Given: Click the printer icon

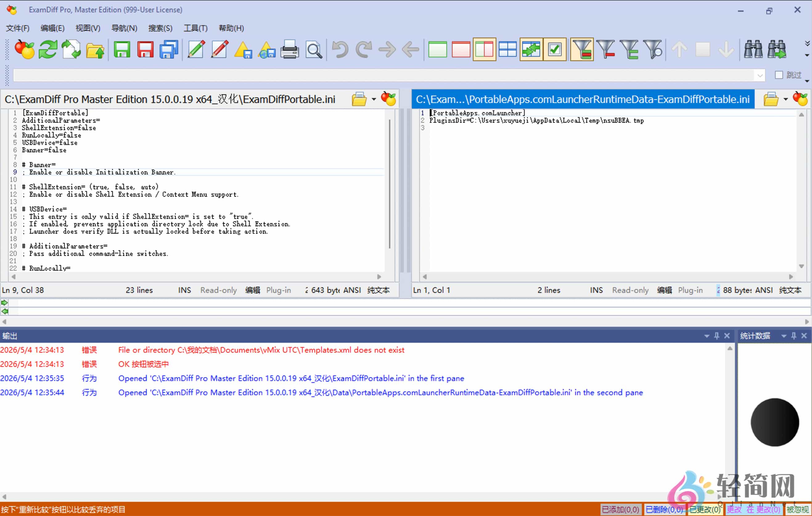Looking at the screenshot, I should [290, 50].
